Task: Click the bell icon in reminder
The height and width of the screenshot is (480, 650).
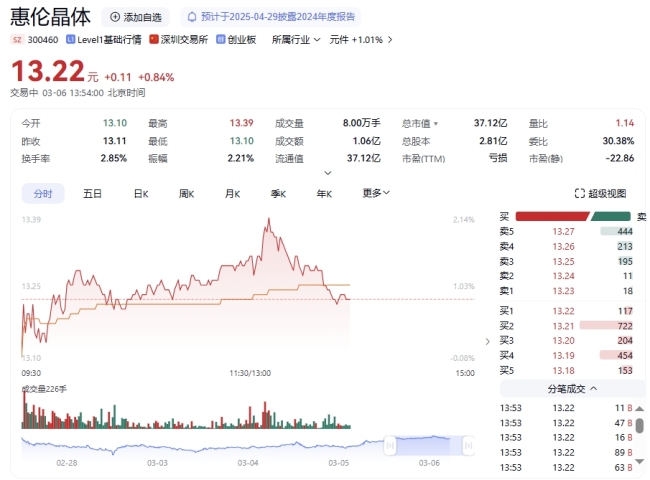Action: 192,17
